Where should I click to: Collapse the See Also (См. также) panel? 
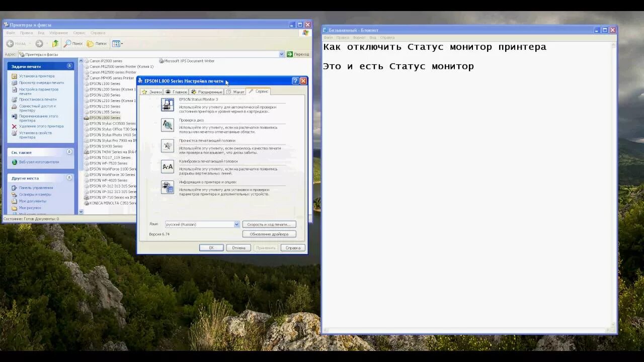coord(69,152)
